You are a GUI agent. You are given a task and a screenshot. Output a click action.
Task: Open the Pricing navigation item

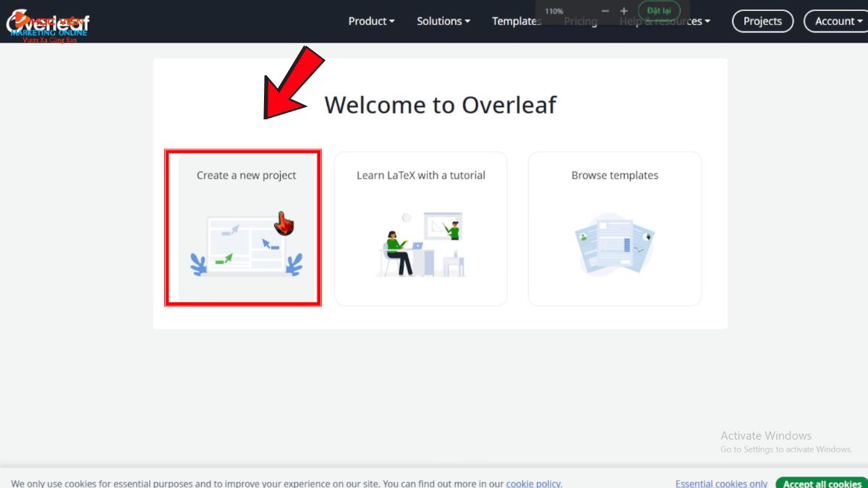[x=580, y=21]
